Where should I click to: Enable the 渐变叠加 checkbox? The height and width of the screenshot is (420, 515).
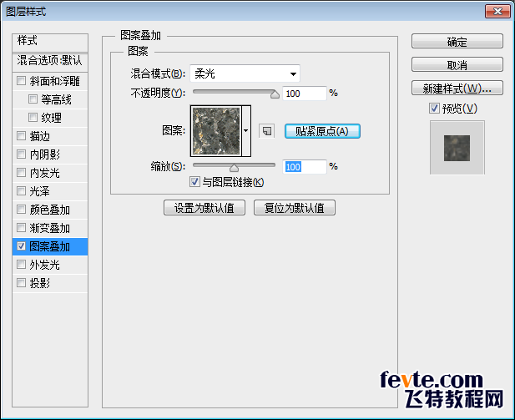coord(22,228)
